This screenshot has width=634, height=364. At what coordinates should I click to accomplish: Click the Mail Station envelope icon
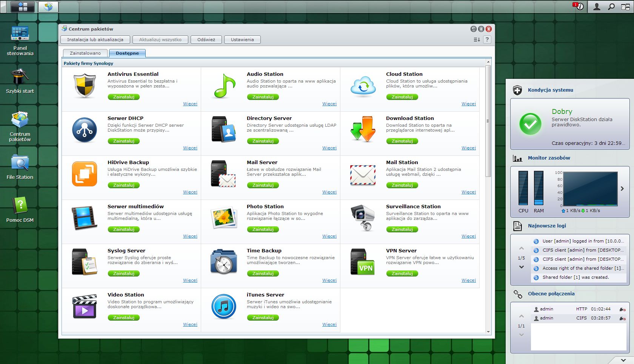(x=363, y=175)
